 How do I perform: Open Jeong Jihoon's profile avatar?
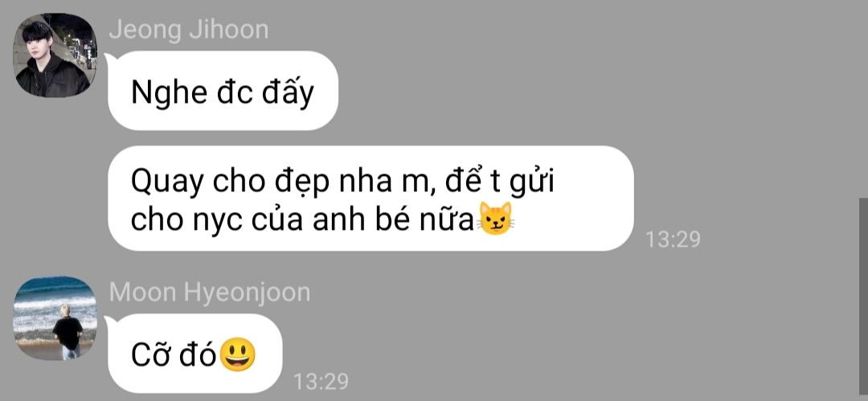(x=55, y=55)
